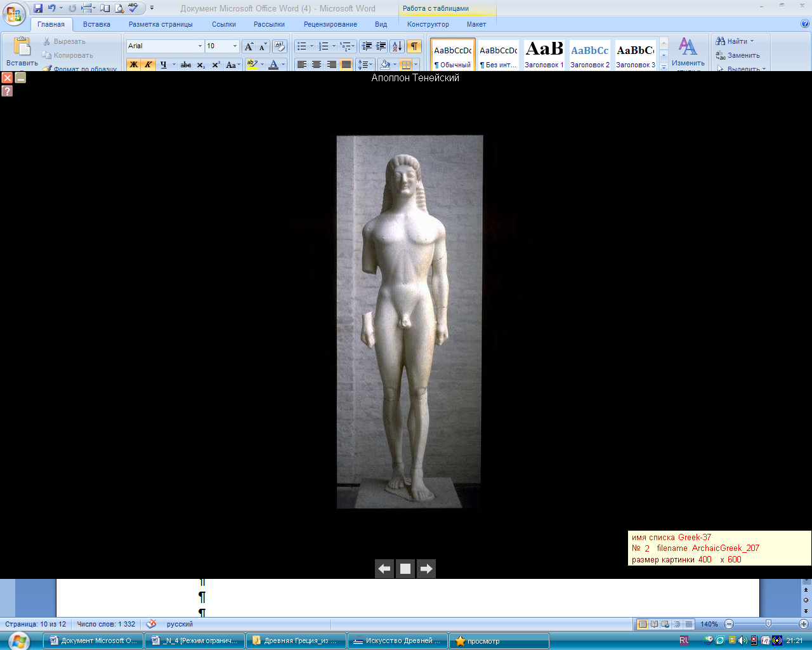Toggle italic (К) formatting
The image size is (812, 650).
pyautogui.click(x=148, y=65)
